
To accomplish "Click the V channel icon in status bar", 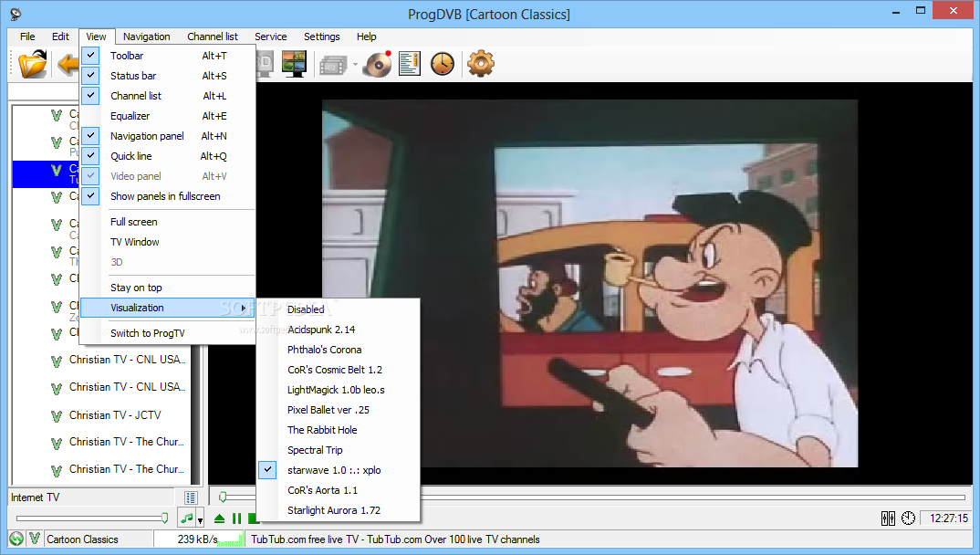I will (35, 539).
